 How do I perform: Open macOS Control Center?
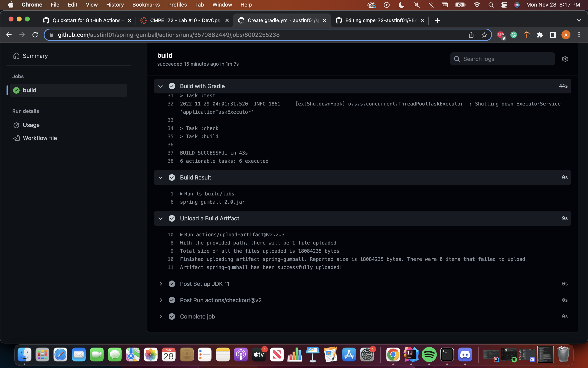[504, 5]
